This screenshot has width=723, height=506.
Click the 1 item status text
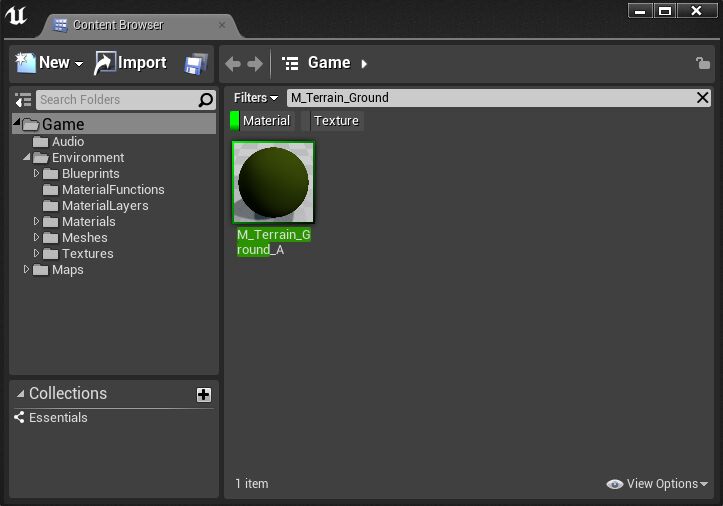coord(252,484)
